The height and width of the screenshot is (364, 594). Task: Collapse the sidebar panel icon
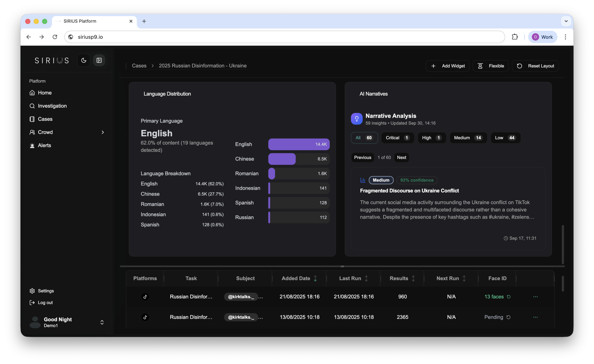point(99,60)
